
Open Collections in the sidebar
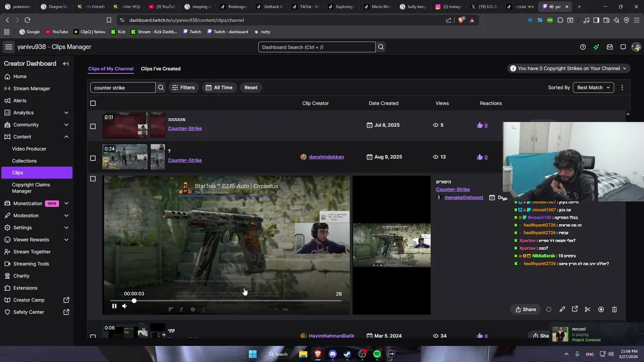coord(24,161)
